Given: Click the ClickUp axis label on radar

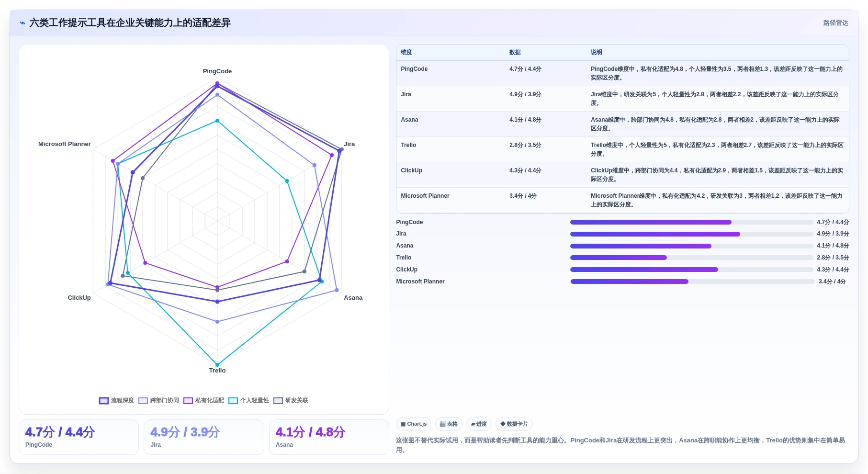Looking at the screenshot, I should (79, 298).
